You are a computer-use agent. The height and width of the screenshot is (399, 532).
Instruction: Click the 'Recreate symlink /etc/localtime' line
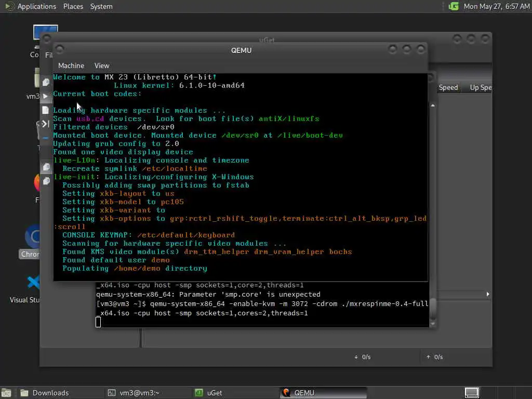pos(135,169)
